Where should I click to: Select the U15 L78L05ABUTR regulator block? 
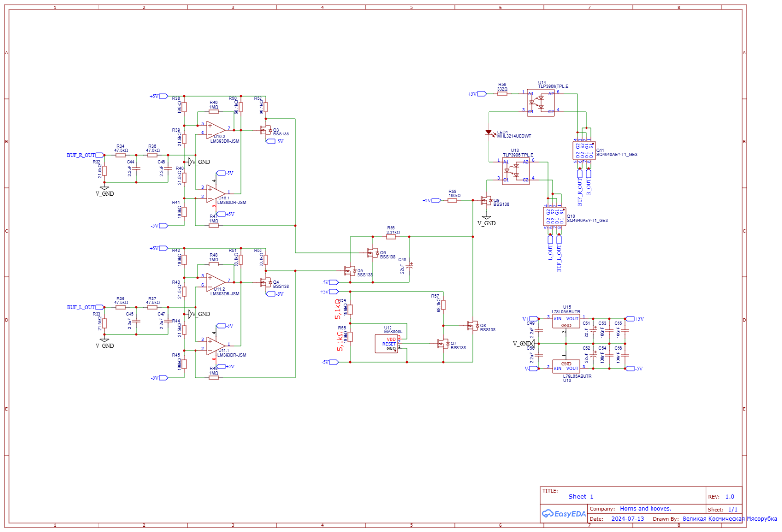[x=565, y=321]
